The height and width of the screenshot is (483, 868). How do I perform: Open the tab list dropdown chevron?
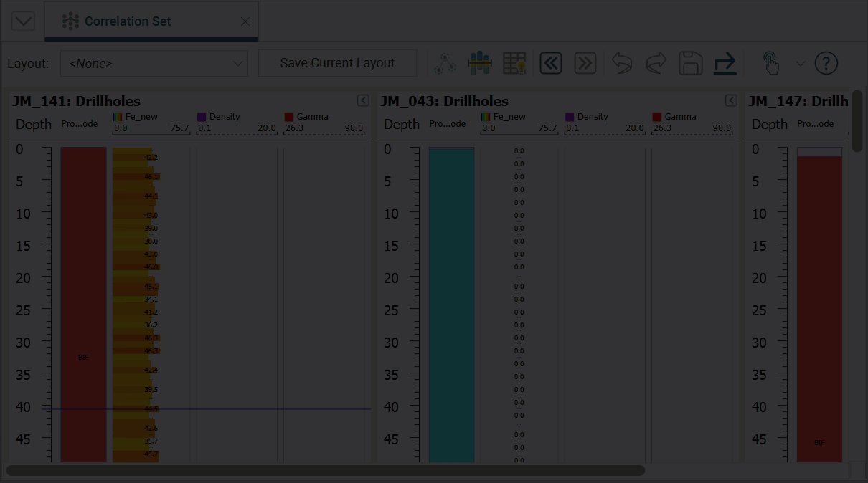point(23,21)
